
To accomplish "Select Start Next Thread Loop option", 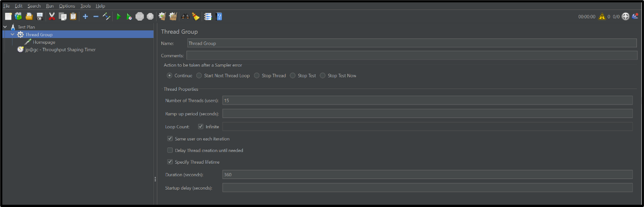I will pos(199,76).
